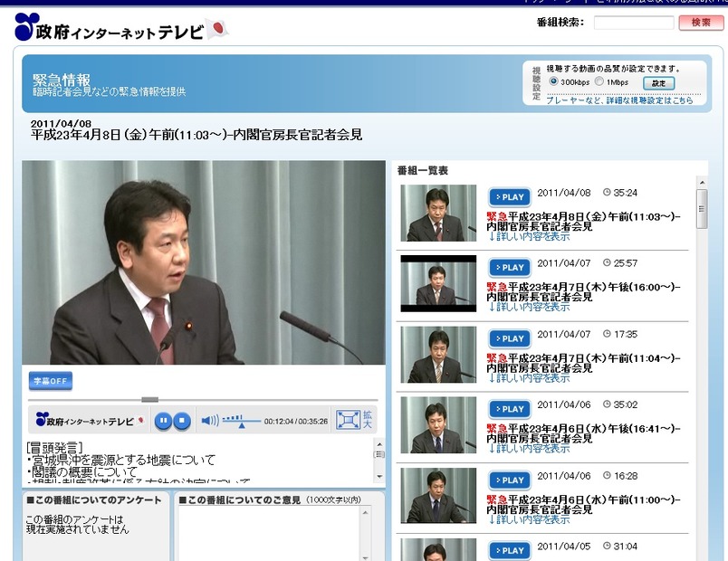Turn off captions with 字幕OFF button
Screen dimensions: 728x561
50,381
